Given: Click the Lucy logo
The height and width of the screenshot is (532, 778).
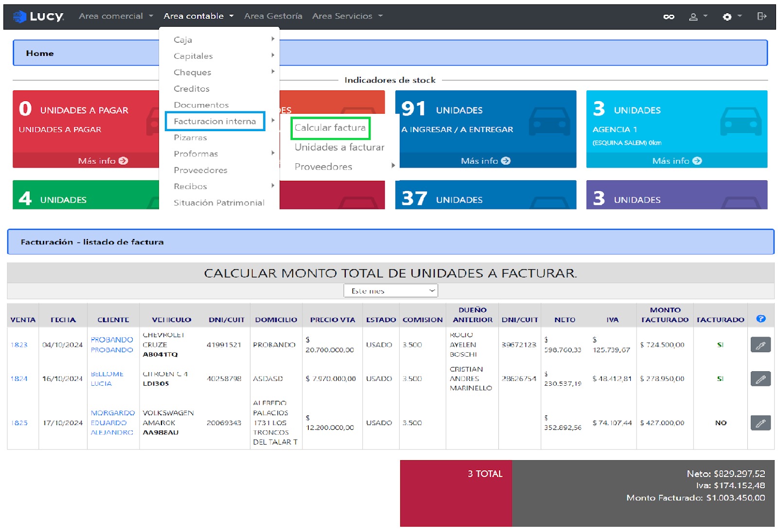Looking at the screenshot, I should point(38,17).
